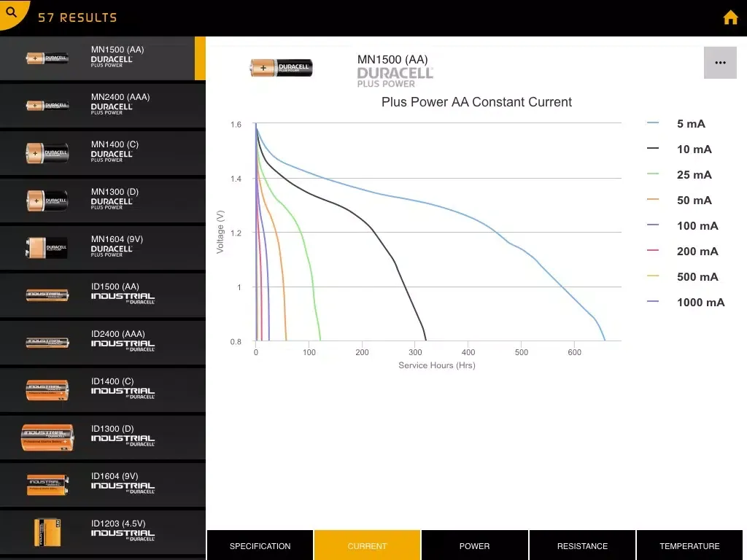The height and width of the screenshot is (560, 747).
Task: Open the three-dots more options button
Action: click(720, 63)
